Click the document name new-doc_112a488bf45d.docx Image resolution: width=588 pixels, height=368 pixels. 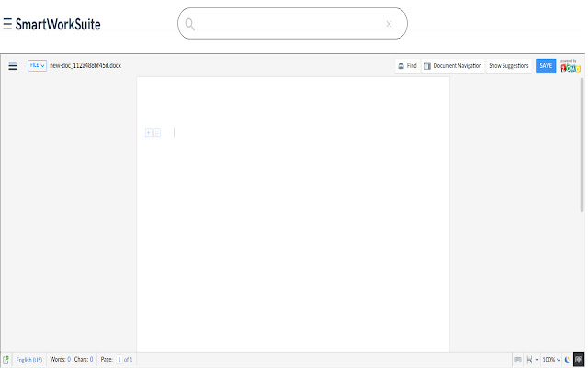pos(85,65)
